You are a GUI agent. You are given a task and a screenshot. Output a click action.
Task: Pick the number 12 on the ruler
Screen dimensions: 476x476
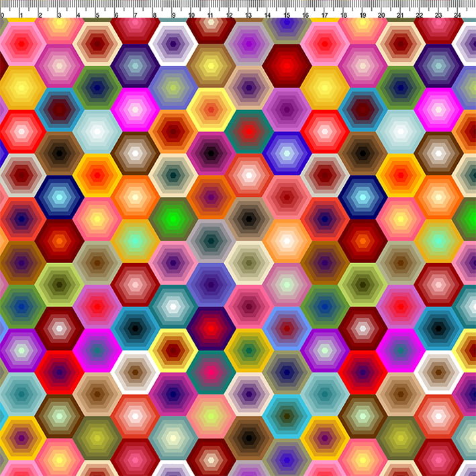pyautogui.click(x=230, y=15)
